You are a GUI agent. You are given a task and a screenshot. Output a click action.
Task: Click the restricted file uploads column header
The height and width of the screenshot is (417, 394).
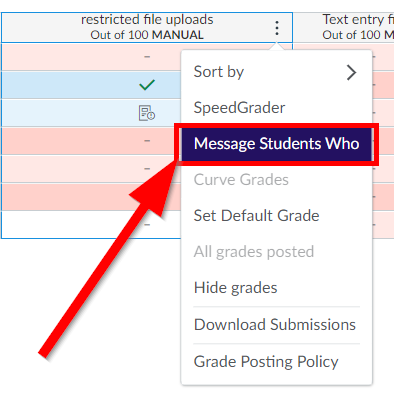[147, 27]
